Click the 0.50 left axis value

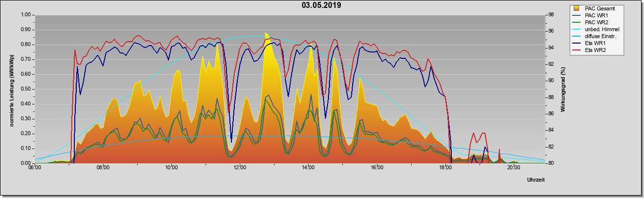point(25,89)
